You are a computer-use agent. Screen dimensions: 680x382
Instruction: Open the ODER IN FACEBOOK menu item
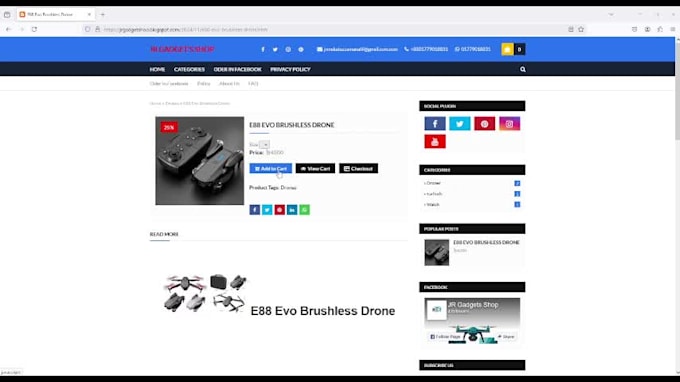click(237, 69)
